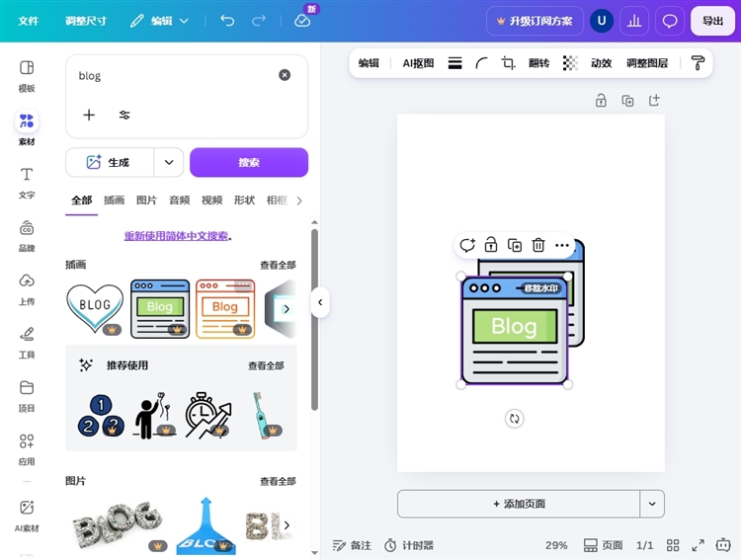
Task: Click comment icon in element floating toolbar
Action: click(x=467, y=245)
